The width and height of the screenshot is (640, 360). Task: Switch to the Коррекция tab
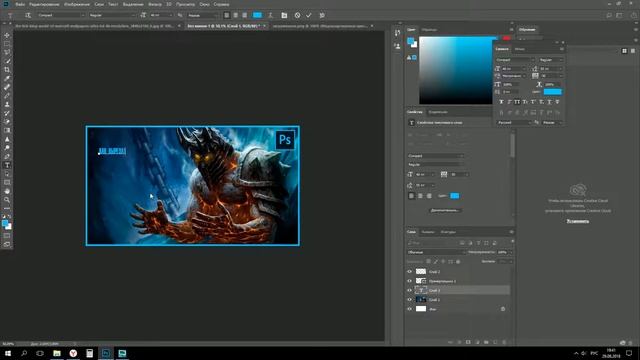[x=438, y=112]
